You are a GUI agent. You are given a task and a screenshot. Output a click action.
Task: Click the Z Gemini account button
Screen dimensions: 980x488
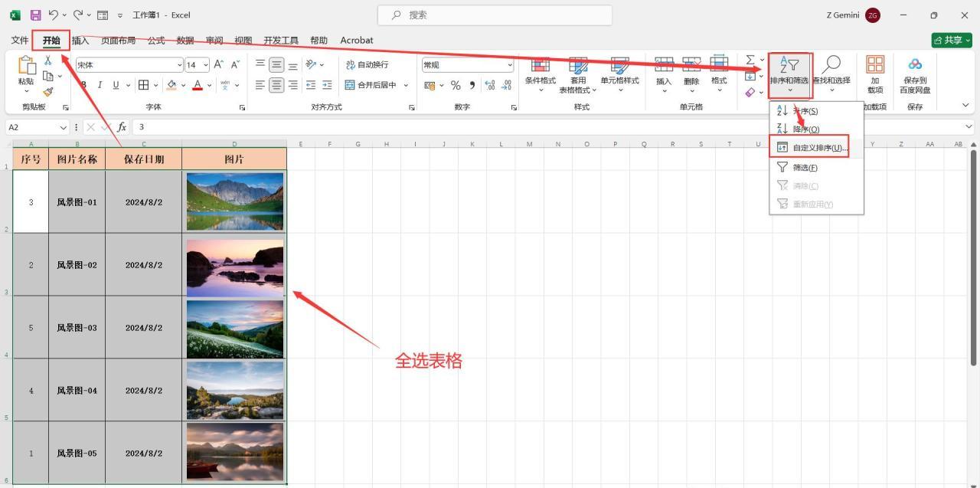point(854,15)
